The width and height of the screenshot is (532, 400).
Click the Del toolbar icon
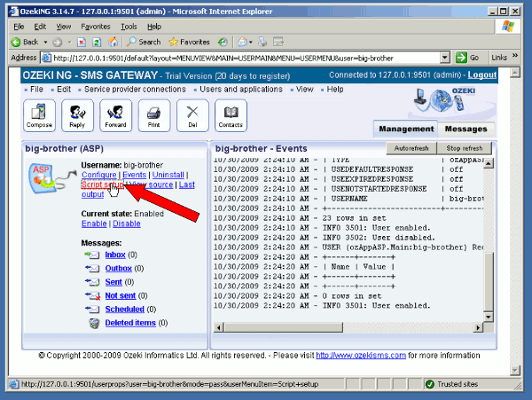coord(192,115)
